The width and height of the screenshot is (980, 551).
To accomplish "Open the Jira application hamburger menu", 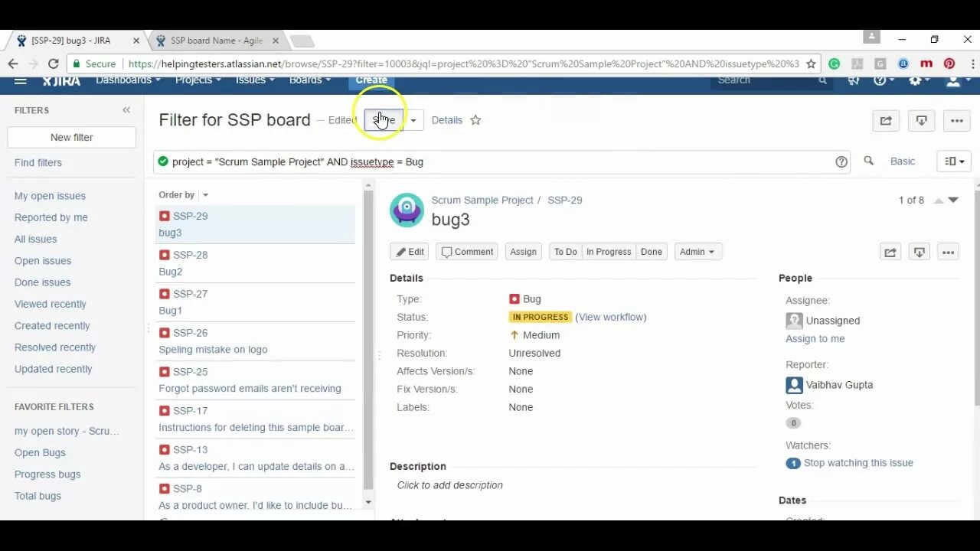I will click(20, 80).
